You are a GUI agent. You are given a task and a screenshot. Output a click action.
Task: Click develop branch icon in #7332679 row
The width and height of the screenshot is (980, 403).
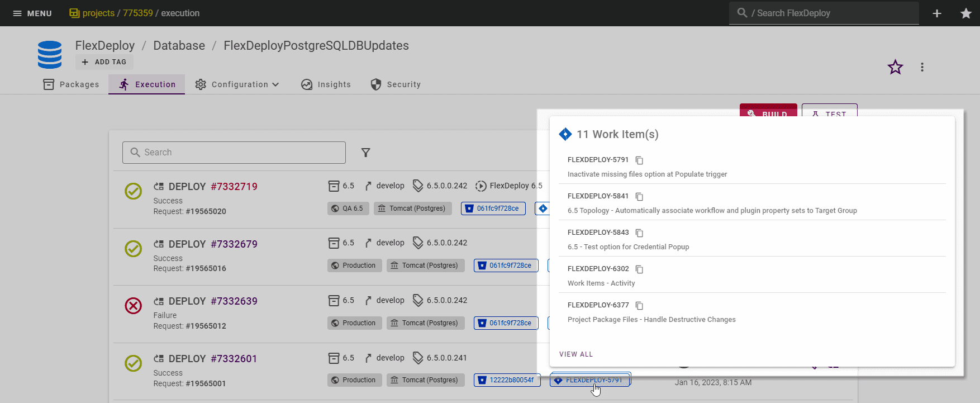(x=368, y=243)
